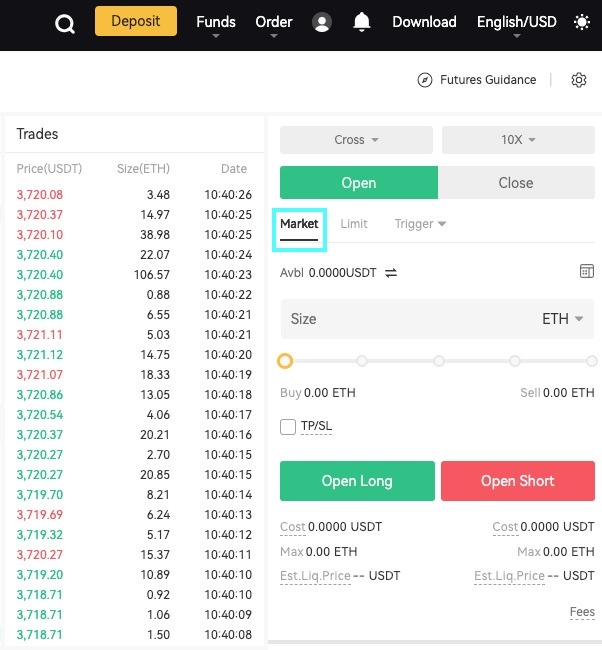The width and height of the screenshot is (602, 650).
Task: Open the user profile avatar icon
Action: click(x=322, y=22)
